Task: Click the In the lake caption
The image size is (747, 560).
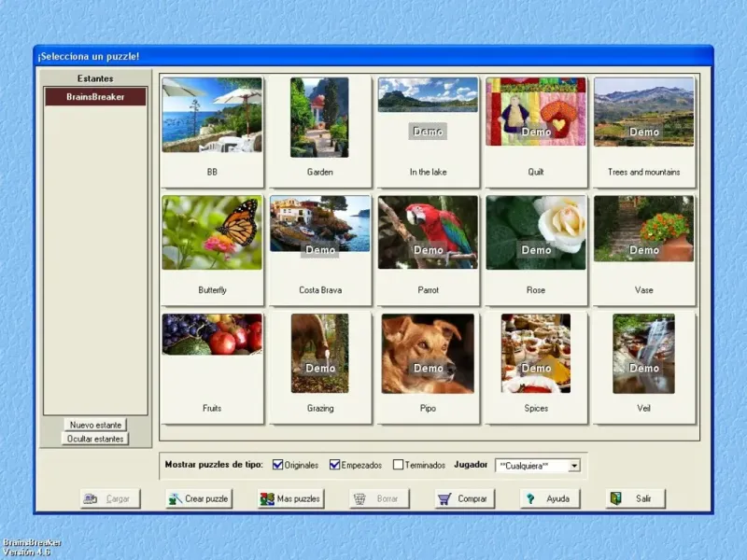Action: click(x=428, y=172)
